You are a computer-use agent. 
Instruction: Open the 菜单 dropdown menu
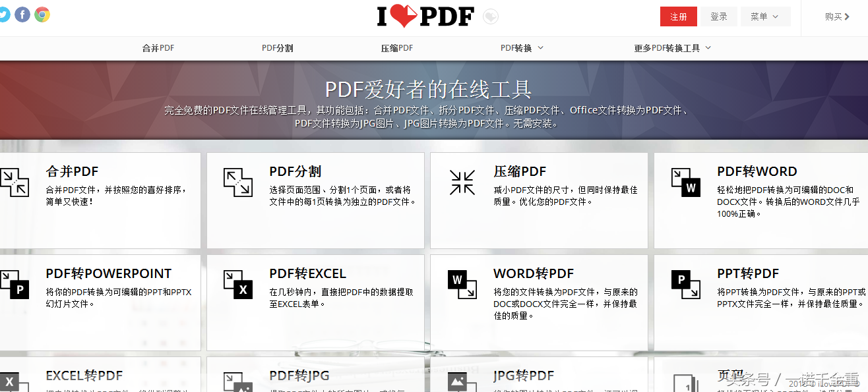(x=765, y=16)
